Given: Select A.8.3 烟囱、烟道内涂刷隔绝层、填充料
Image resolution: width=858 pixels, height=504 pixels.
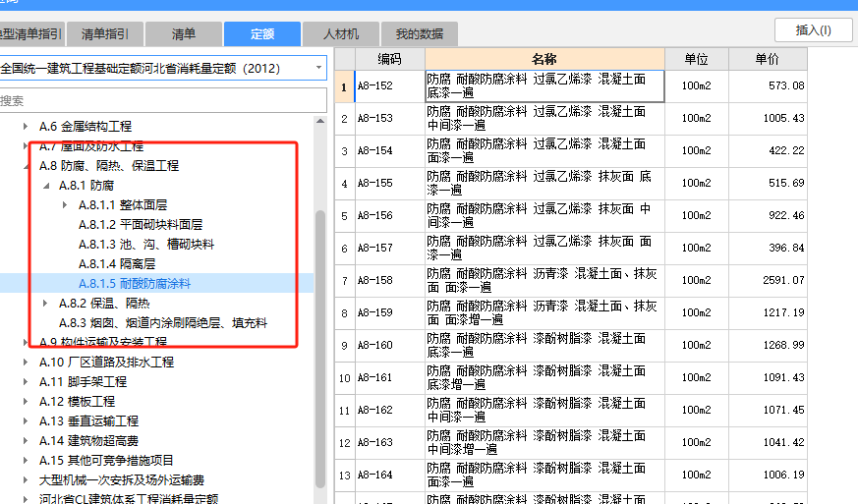Looking at the screenshot, I should tap(163, 323).
